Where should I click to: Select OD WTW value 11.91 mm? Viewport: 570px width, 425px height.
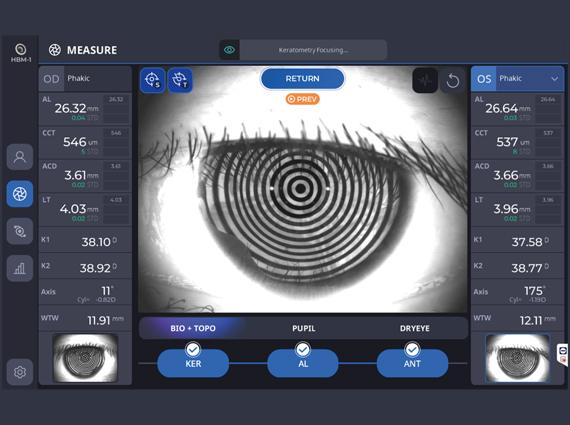105,320
